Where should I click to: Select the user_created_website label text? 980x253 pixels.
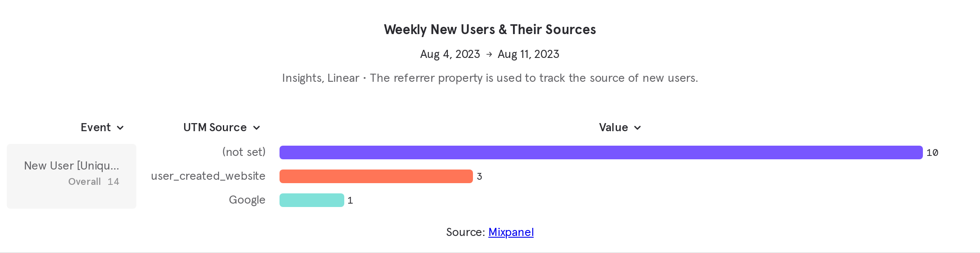click(208, 176)
